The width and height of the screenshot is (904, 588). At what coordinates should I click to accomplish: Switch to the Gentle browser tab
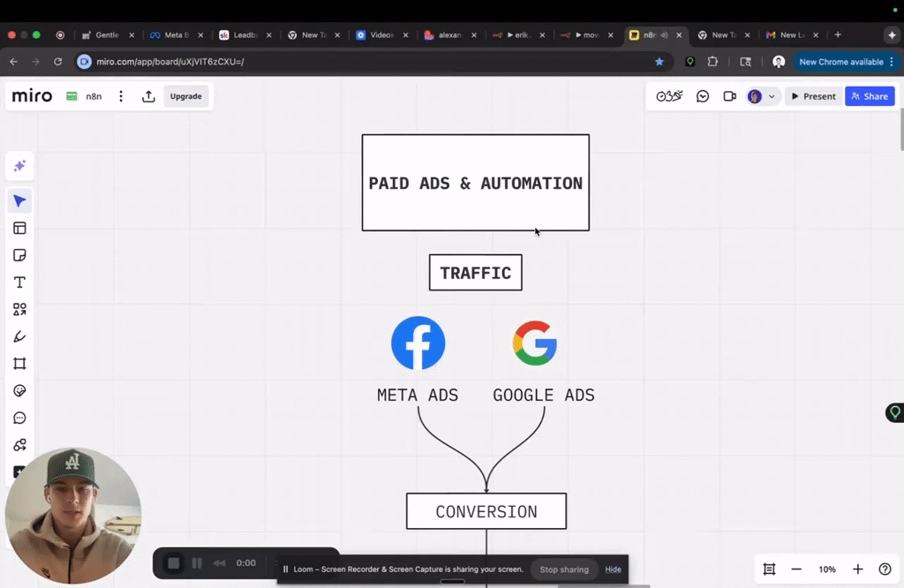point(109,35)
